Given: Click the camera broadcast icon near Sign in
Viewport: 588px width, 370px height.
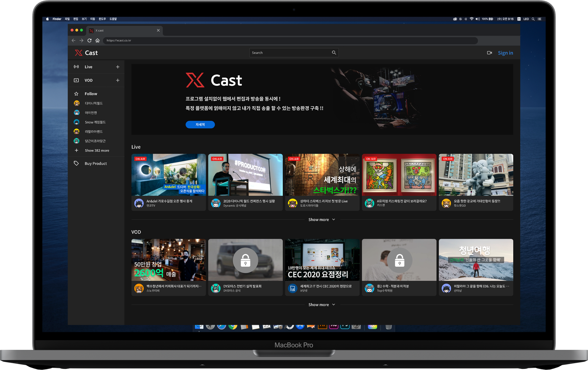Looking at the screenshot, I should point(489,53).
